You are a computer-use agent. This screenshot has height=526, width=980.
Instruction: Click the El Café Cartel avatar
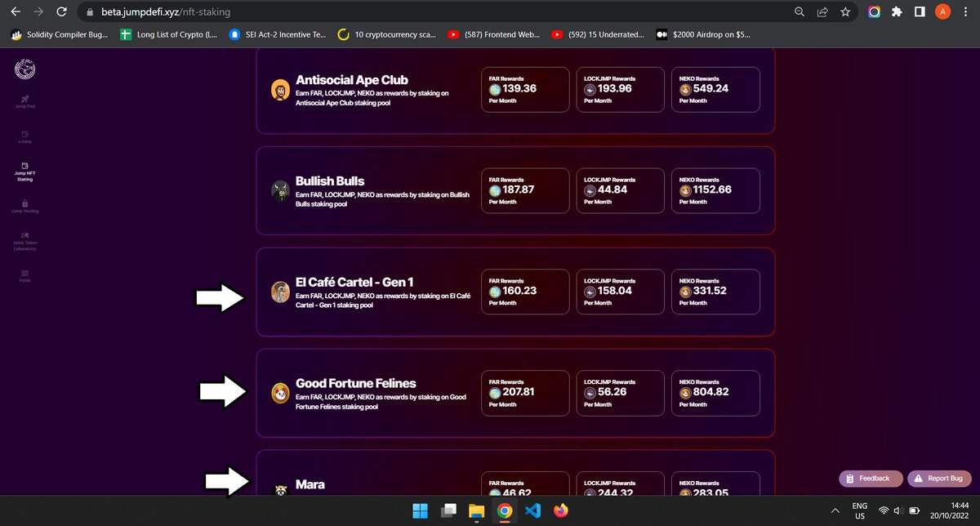[x=280, y=292]
